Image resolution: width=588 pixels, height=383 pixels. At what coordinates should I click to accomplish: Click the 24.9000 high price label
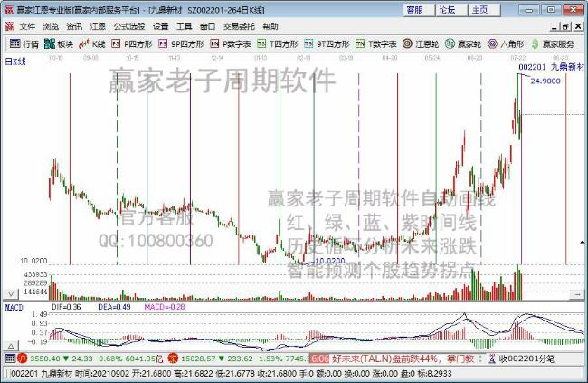pos(545,81)
